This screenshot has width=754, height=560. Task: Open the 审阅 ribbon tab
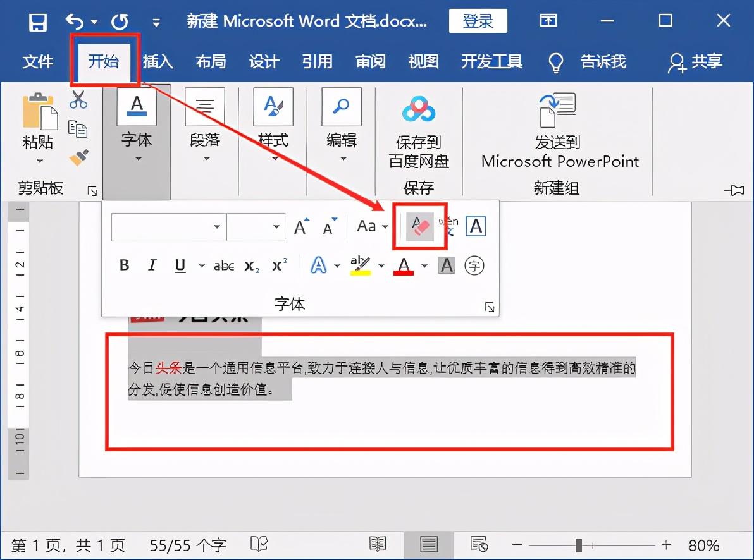tap(371, 61)
